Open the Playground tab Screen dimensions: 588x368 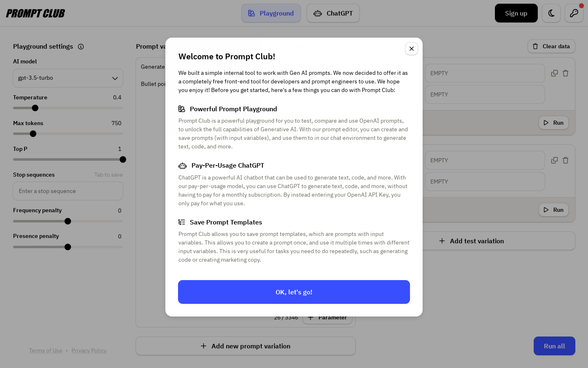(x=271, y=13)
